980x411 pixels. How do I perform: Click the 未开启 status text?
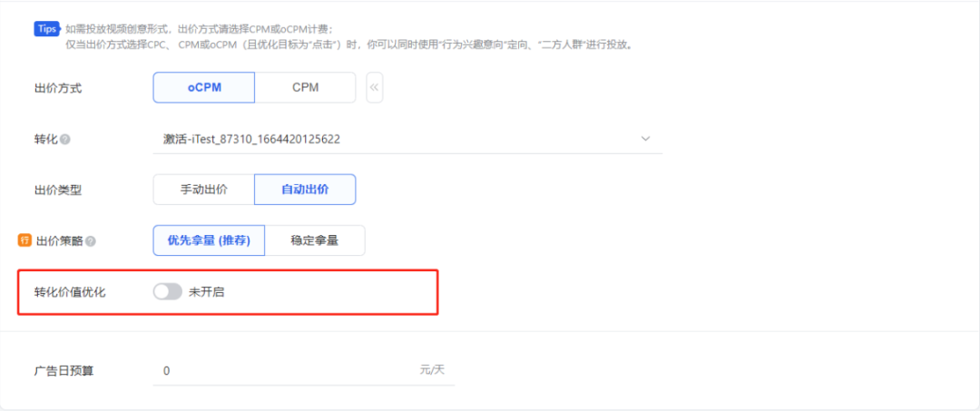pos(206,292)
